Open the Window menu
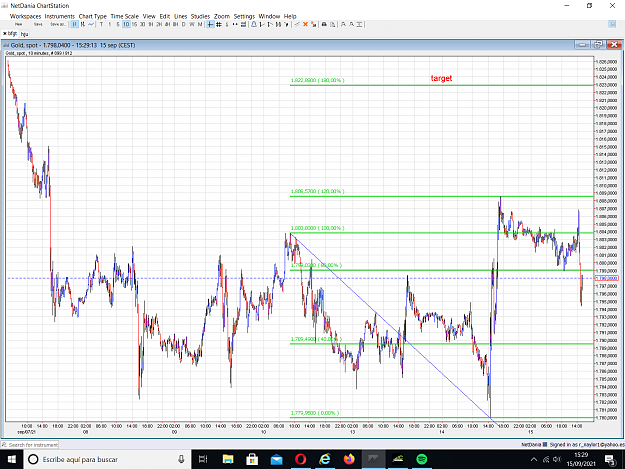This screenshot has height=469, width=625. 269,16
